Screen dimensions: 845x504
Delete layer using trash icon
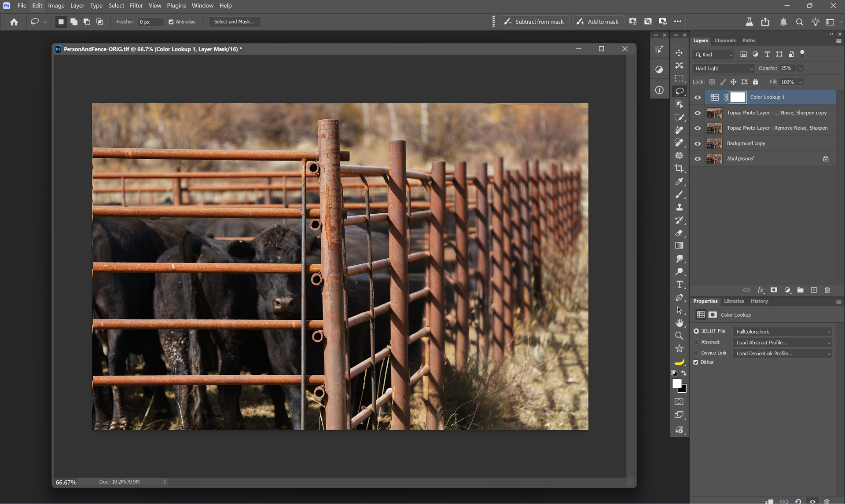pyautogui.click(x=827, y=290)
